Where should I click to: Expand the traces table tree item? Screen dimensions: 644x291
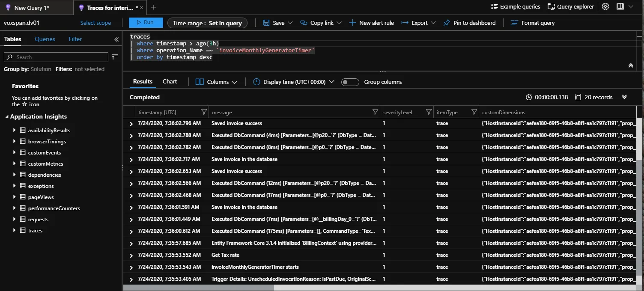coord(15,230)
